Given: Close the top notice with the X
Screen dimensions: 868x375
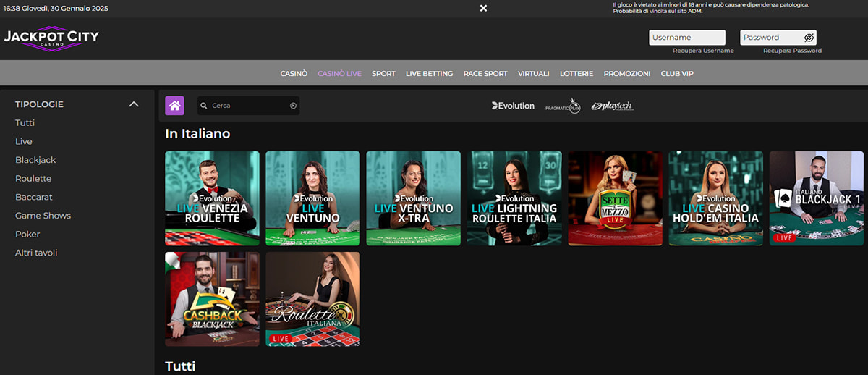Looking at the screenshot, I should [483, 8].
